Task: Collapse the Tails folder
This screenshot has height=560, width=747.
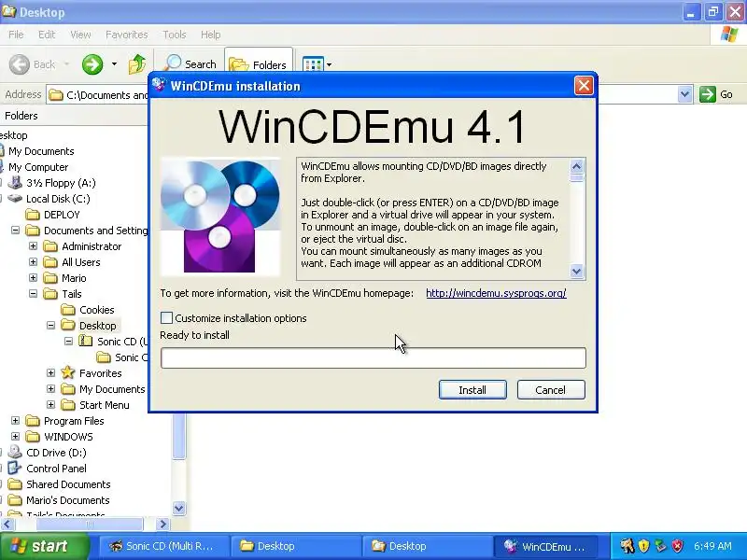Action: click(33, 294)
